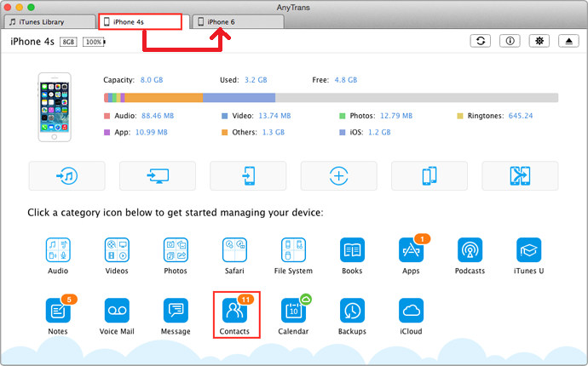Click the App purple legend swatch
This screenshot has width=588, height=366.
tap(107, 132)
